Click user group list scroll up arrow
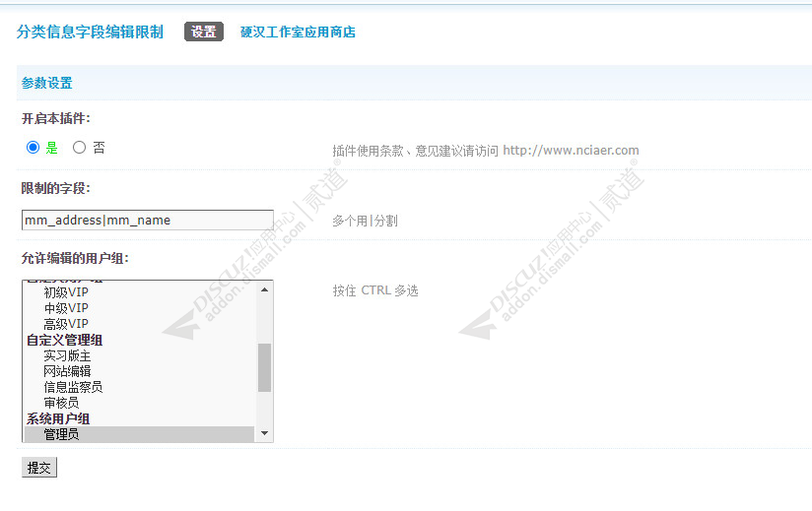Screen dimensions: 812x511 (x=265, y=289)
